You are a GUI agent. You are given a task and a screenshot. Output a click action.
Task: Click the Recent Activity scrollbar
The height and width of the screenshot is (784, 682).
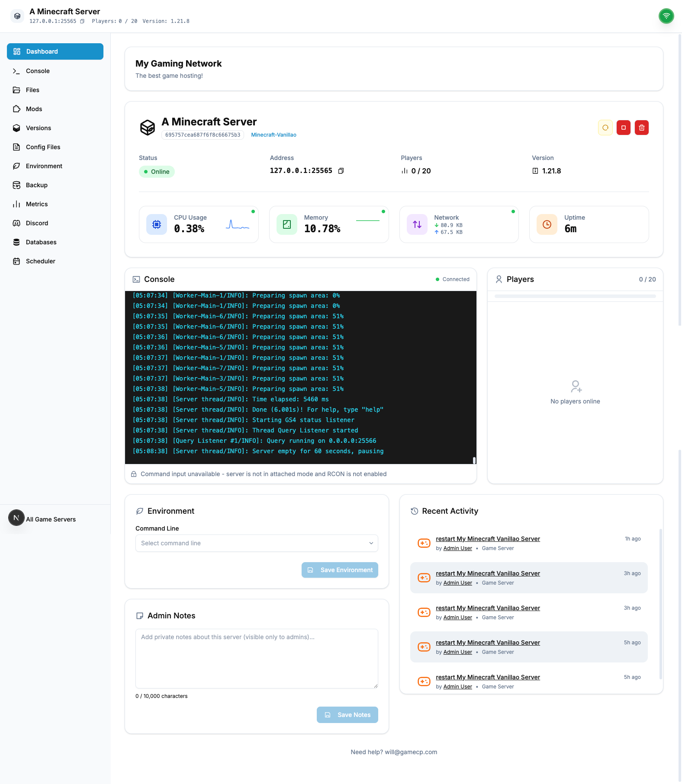click(x=660, y=604)
